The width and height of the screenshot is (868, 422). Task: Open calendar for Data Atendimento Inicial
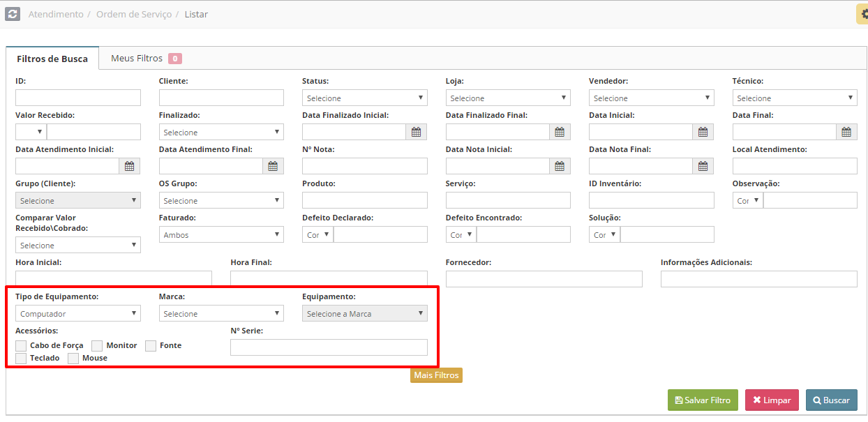(129, 166)
